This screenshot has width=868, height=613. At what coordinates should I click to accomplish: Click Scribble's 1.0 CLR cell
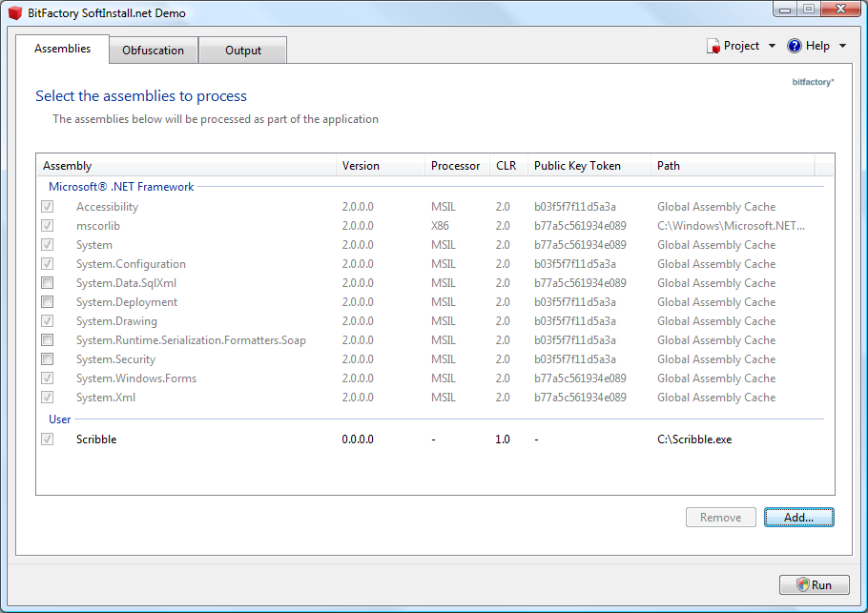503,439
